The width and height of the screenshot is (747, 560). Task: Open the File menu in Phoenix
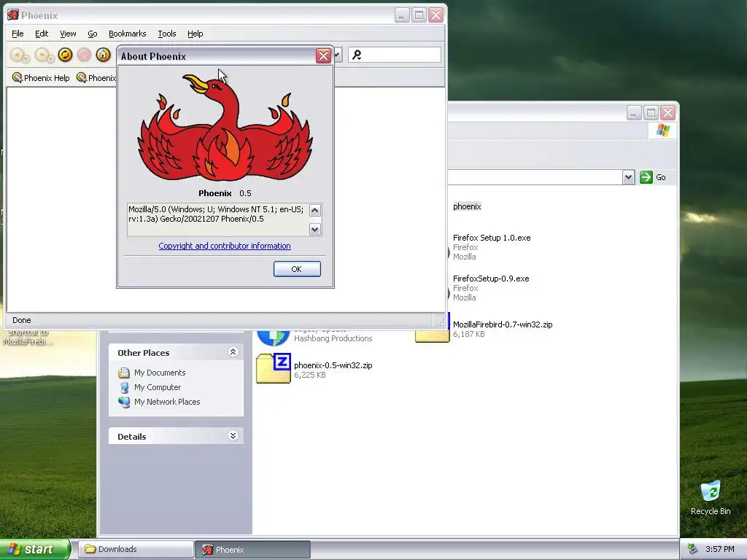[18, 34]
